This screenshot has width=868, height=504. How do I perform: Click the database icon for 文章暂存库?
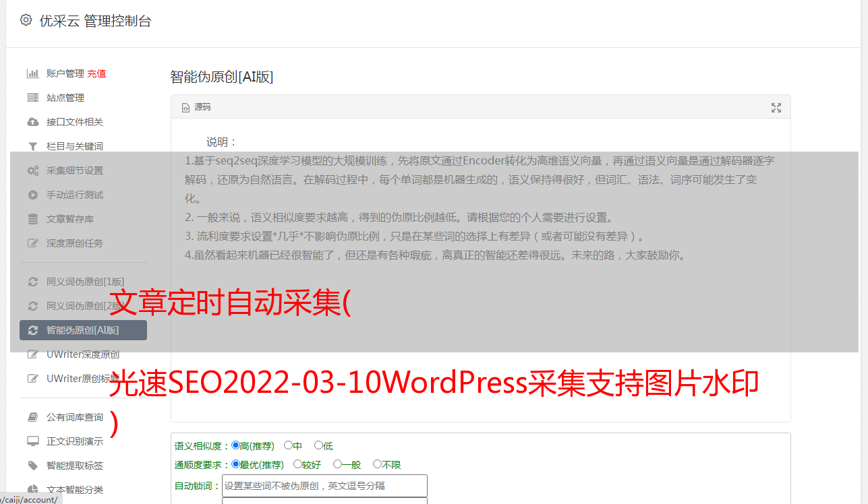pyautogui.click(x=32, y=219)
